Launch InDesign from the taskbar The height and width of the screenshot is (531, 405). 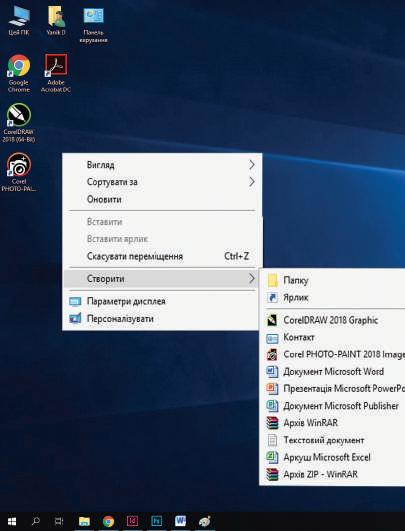[132, 521]
